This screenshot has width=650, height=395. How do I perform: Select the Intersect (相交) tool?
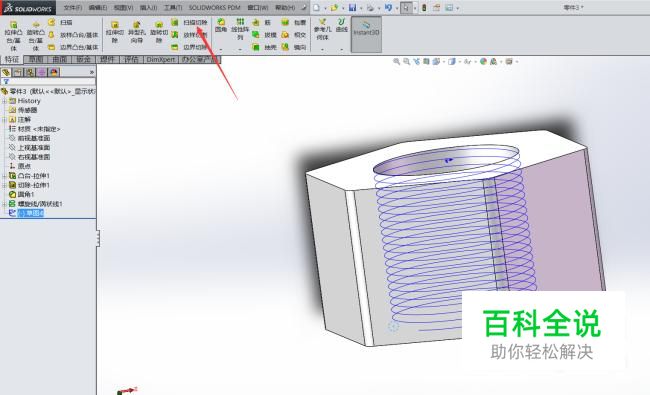click(293, 35)
